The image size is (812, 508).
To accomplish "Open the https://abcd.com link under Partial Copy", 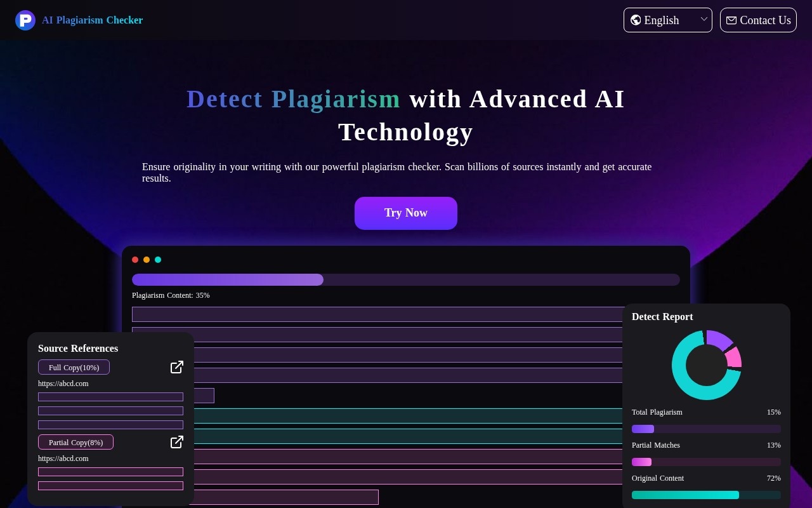I will (x=63, y=458).
